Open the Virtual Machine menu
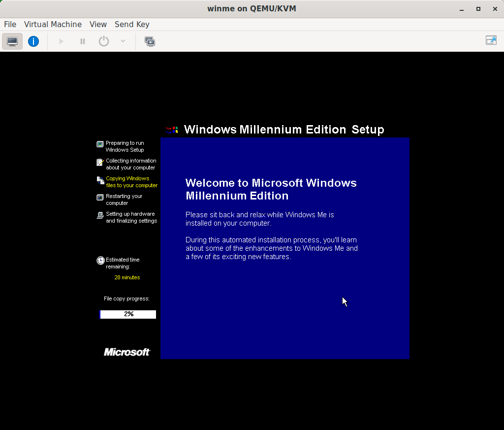This screenshot has width=504, height=430. 53,25
